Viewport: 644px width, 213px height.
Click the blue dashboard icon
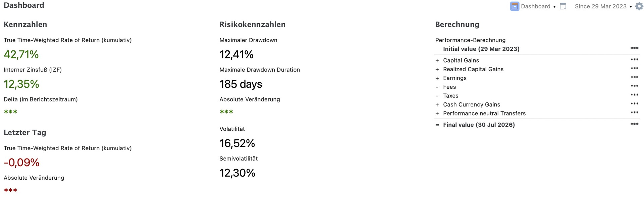[515, 6]
